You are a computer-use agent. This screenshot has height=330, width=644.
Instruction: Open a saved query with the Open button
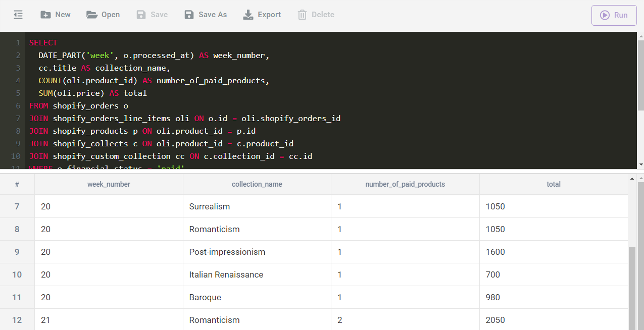click(103, 15)
